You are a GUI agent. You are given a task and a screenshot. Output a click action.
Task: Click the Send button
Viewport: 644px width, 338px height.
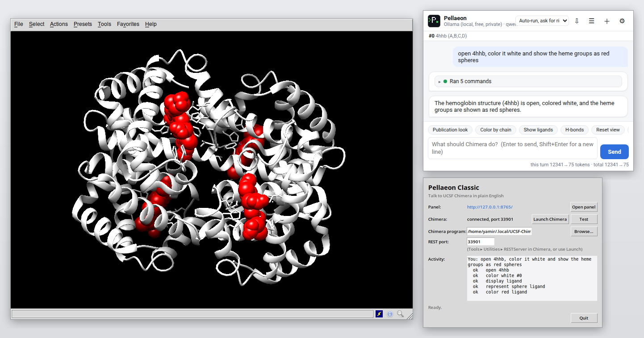(x=615, y=152)
